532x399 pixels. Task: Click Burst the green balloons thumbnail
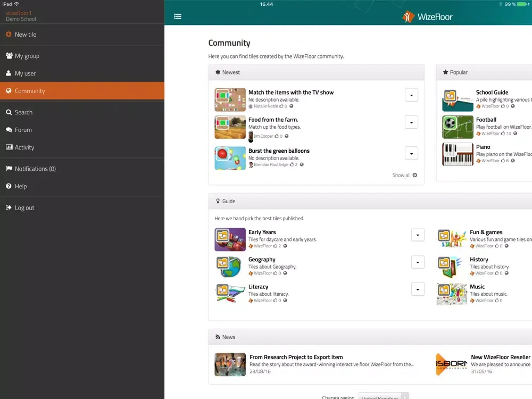coord(230,158)
